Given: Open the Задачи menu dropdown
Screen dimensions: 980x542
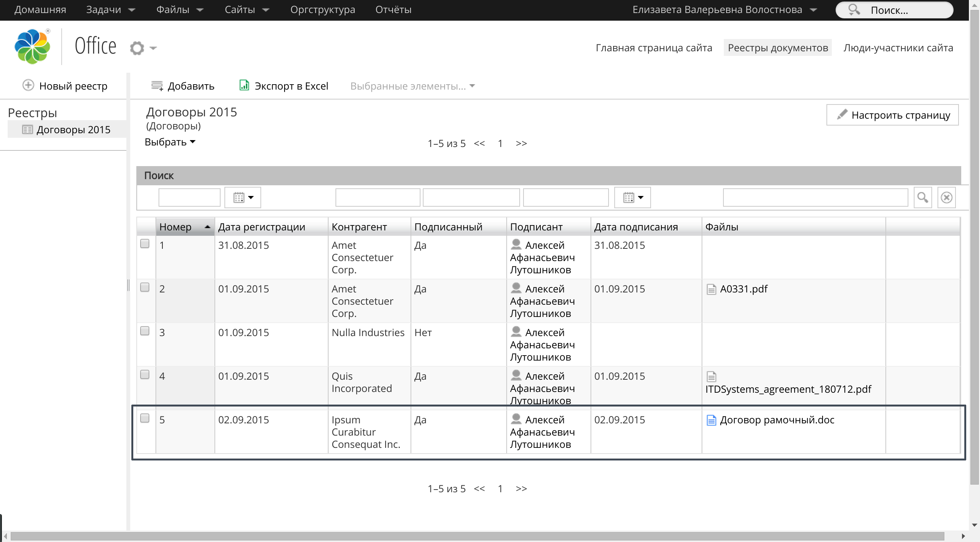Looking at the screenshot, I should pos(110,10).
